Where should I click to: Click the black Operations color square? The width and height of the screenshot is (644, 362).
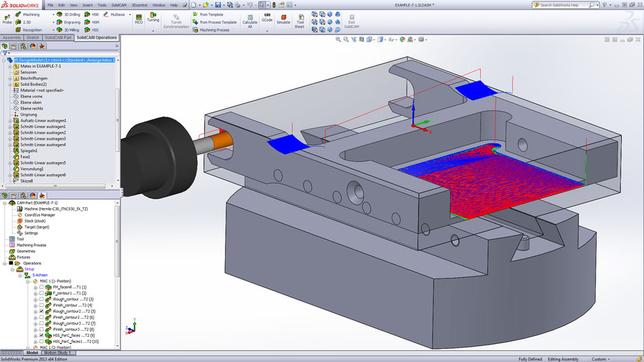[11, 263]
